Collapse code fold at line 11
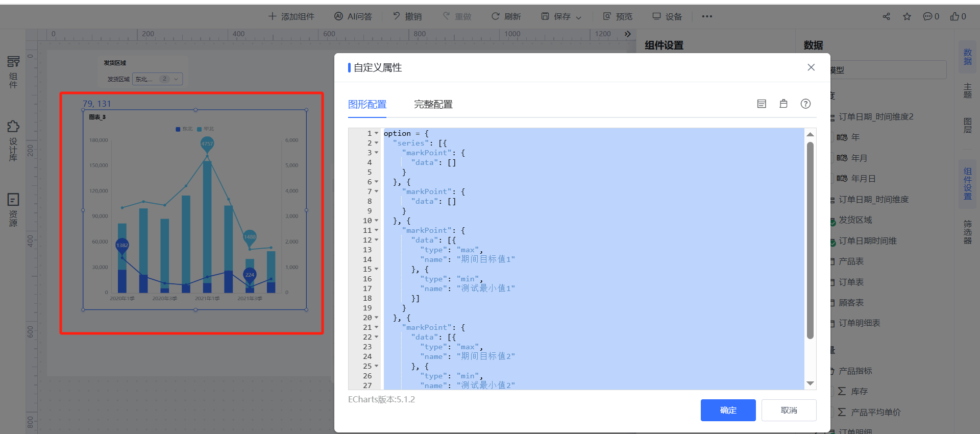This screenshot has height=434, width=980. pyautogui.click(x=377, y=230)
